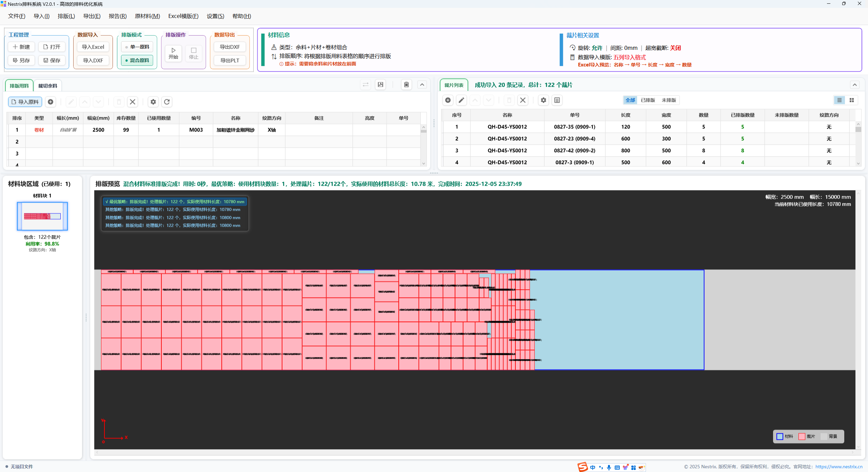Click add circle-plus icon in 裁片列表 toolbar
Screen dimensions: 868x472
coord(448,100)
